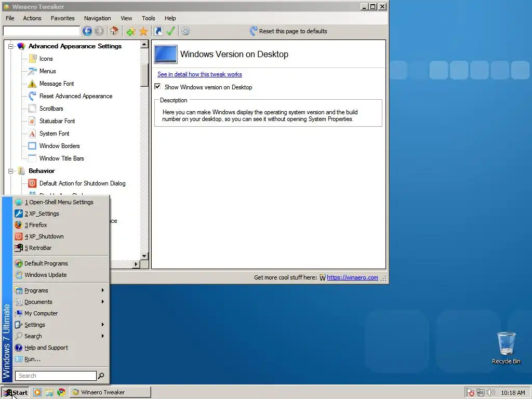532x399 pixels.
Task: Expand the Search submenu arrow in Start menu
Action: click(x=102, y=336)
